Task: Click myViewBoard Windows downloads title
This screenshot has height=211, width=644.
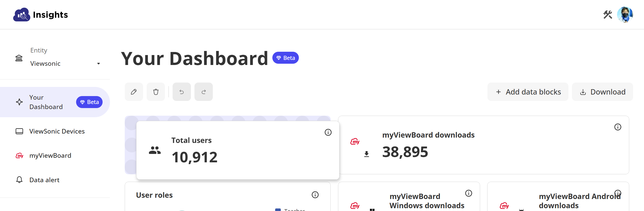Action: (x=427, y=201)
